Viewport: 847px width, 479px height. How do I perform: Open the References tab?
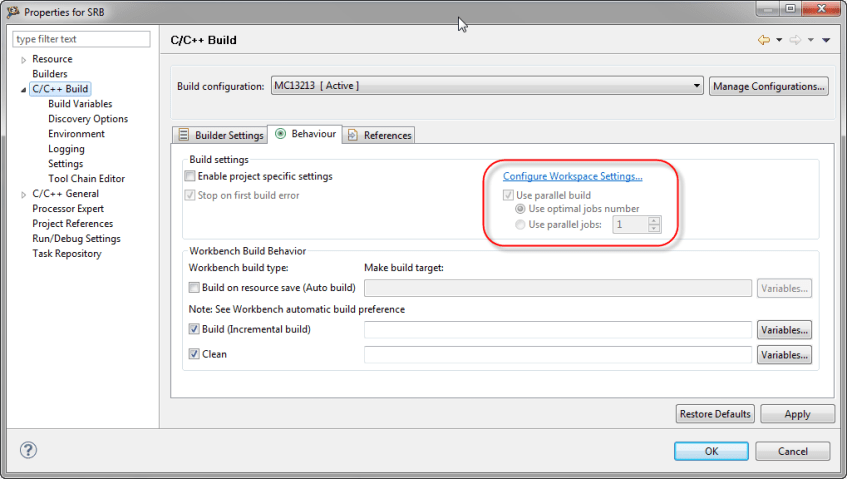tap(379, 135)
